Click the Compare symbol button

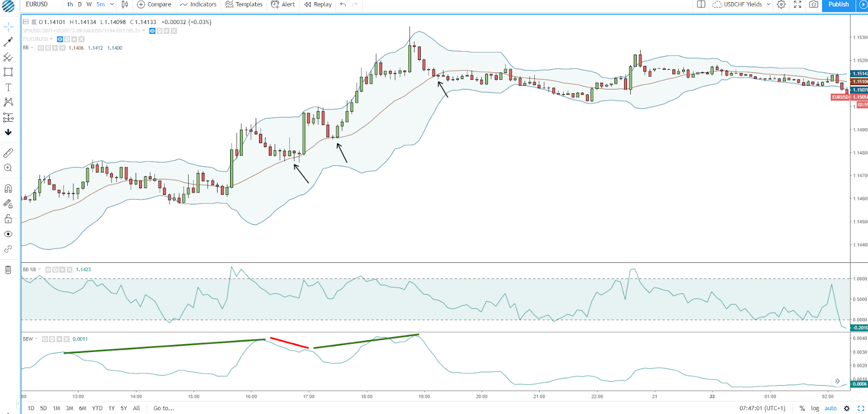coord(154,4)
